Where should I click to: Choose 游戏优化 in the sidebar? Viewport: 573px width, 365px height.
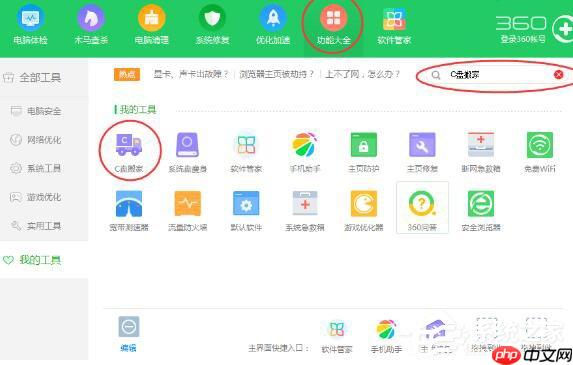[x=36, y=197]
